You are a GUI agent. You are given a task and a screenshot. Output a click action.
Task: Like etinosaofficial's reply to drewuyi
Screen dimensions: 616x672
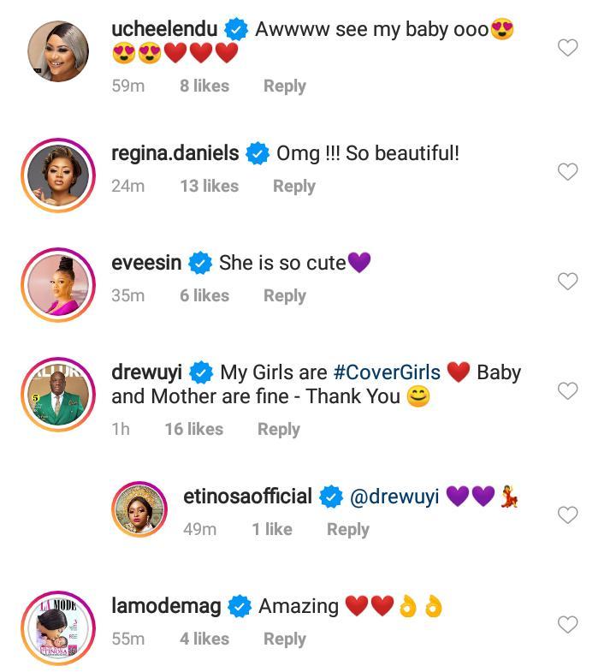pos(568,514)
